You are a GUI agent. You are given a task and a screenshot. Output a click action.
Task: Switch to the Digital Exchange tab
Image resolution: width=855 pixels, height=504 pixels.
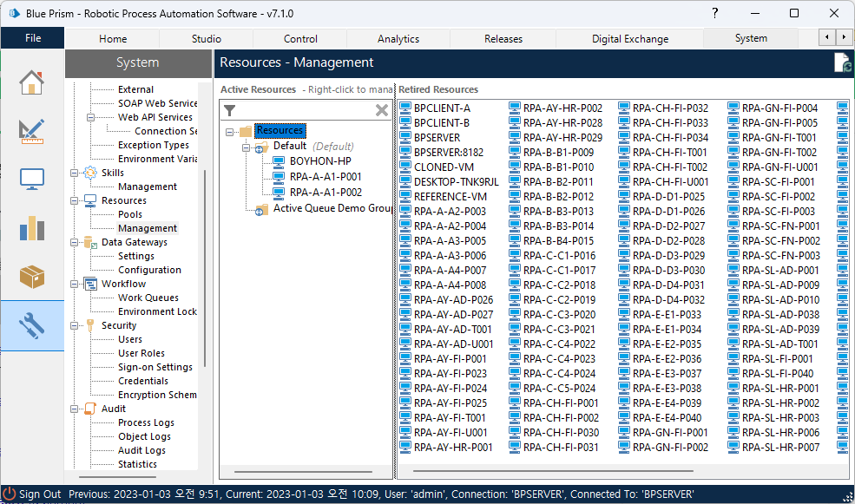pos(630,39)
